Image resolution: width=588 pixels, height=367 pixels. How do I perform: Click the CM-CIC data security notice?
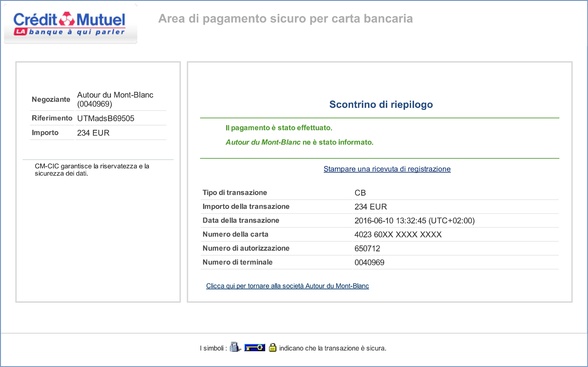92,170
